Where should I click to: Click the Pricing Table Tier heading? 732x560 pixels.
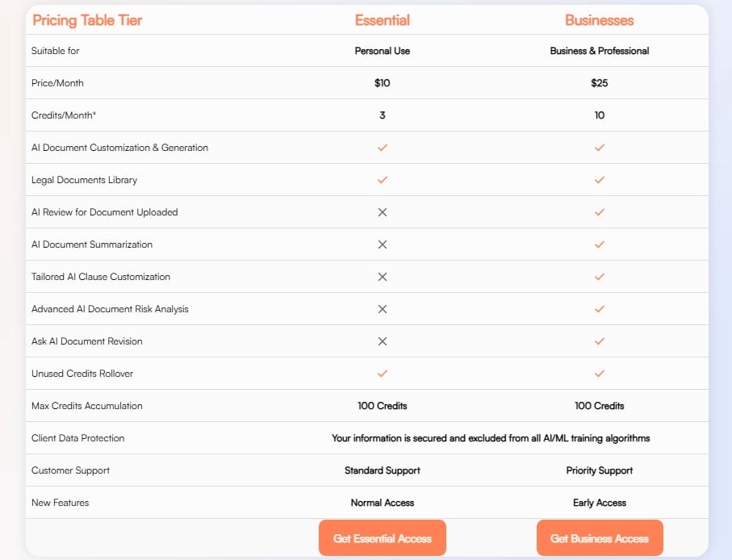[x=86, y=19]
